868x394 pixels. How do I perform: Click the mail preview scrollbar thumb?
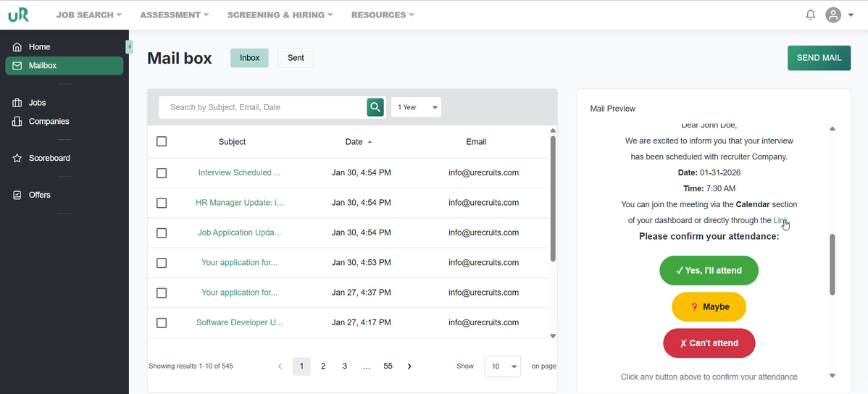pos(832,264)
